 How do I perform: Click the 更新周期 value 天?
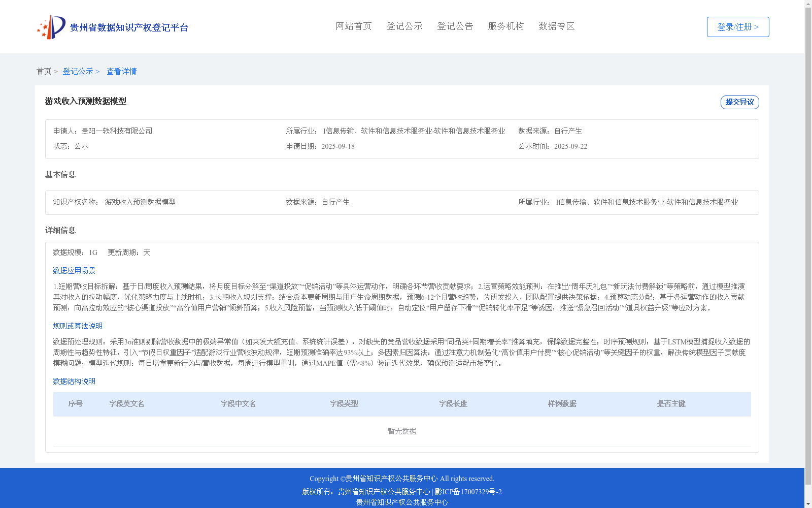(x=147, y=252)
